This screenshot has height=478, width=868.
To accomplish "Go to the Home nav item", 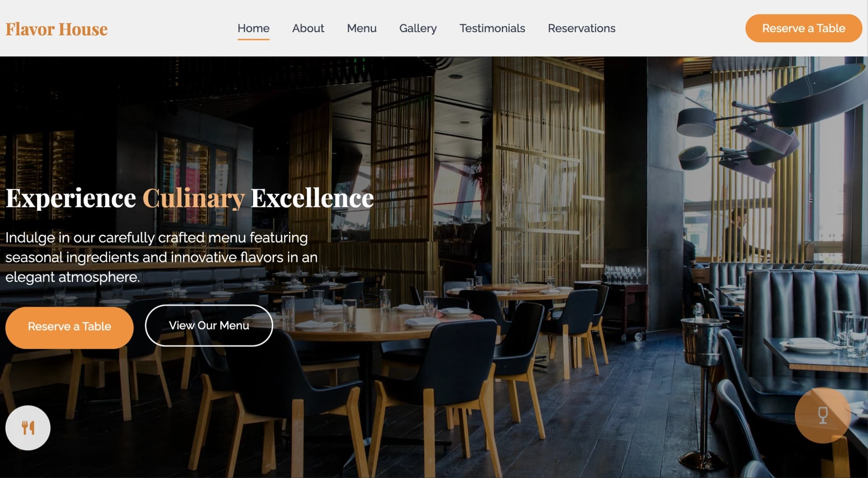I will [x=253, y=28].
